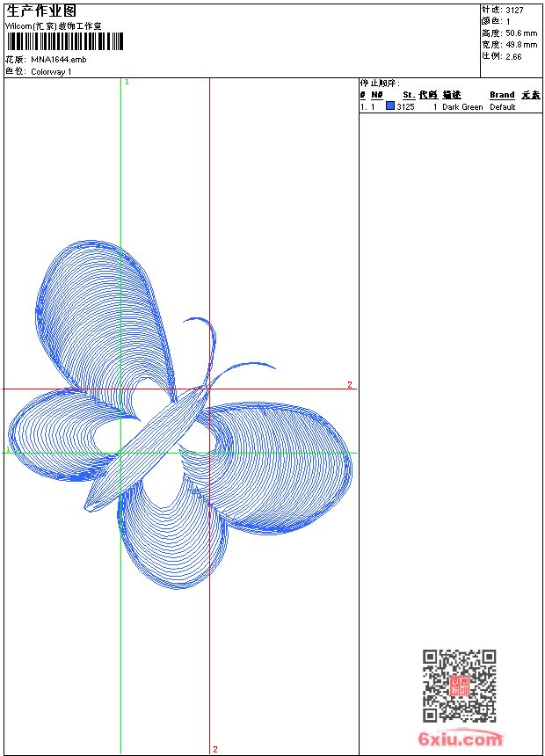Click the QR code image

tap(459, 686)
